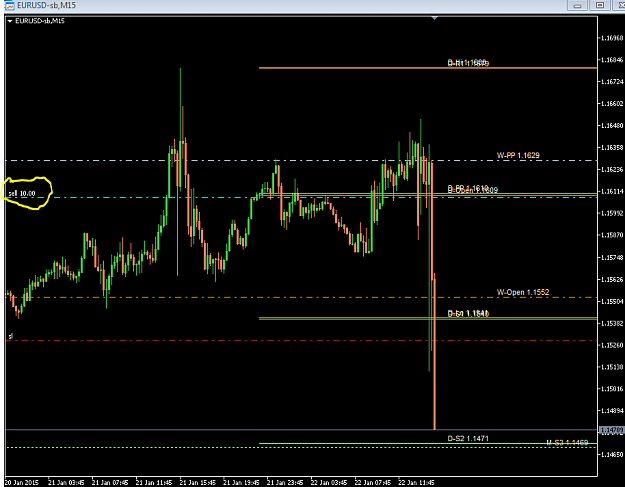This screenshot has height=487, width=625.
Task: Click the 22 Jan 03:45 time axis label
Action: pos(329,483)
